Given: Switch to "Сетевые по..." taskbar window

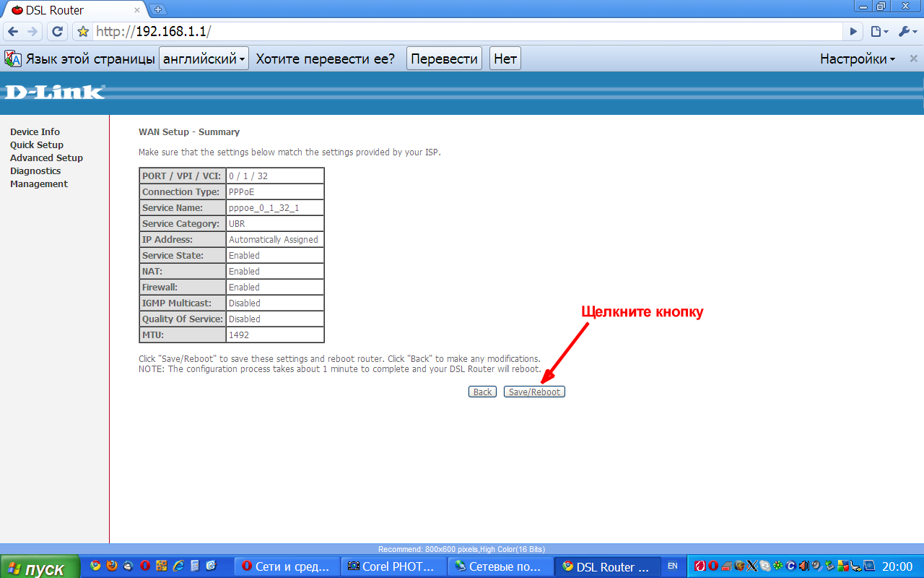Looking at the screenshot, I should [500, 567].
